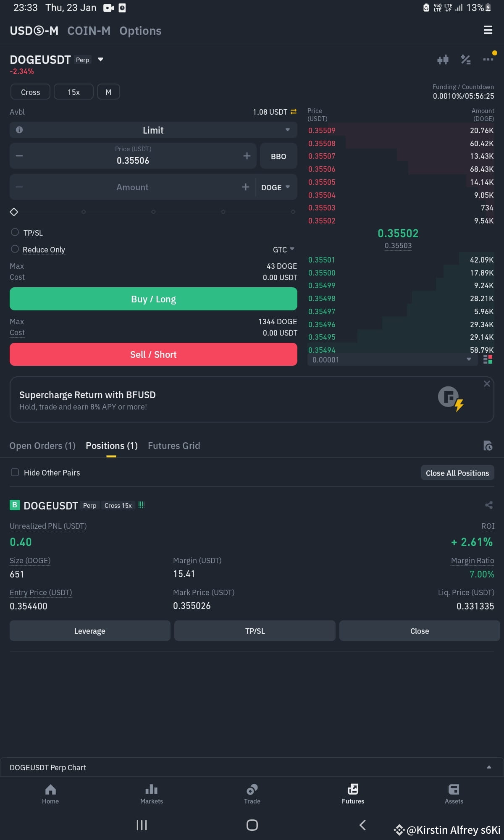Tap Funding / Countdown label
The height and width of the screenshot is (840, 504).
pos(463,87)
